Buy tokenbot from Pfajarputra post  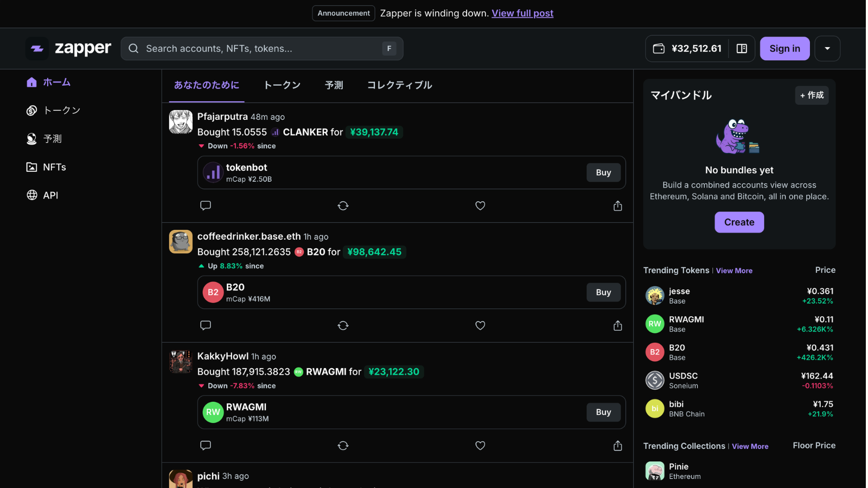click(x=603, y=172)
